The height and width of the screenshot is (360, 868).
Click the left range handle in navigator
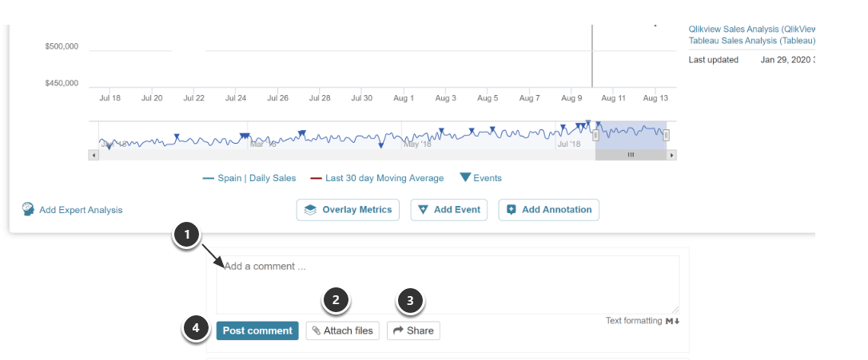(x=595, y=136)
